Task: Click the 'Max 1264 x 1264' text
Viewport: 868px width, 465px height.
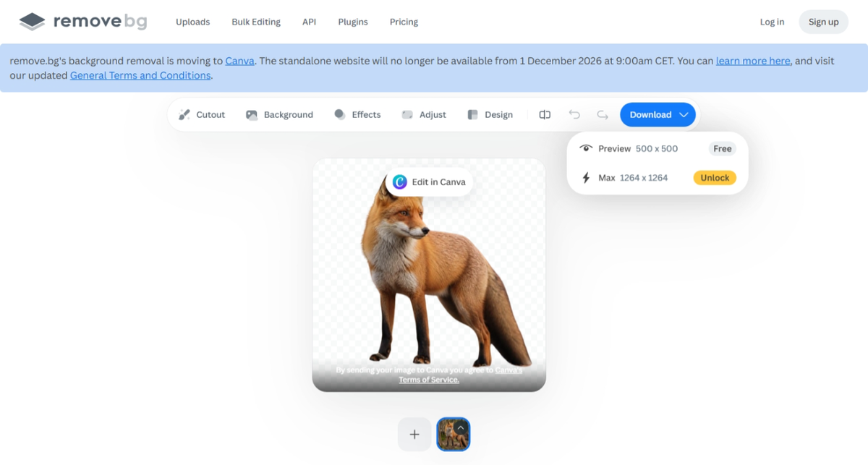Action: [633, 177]
